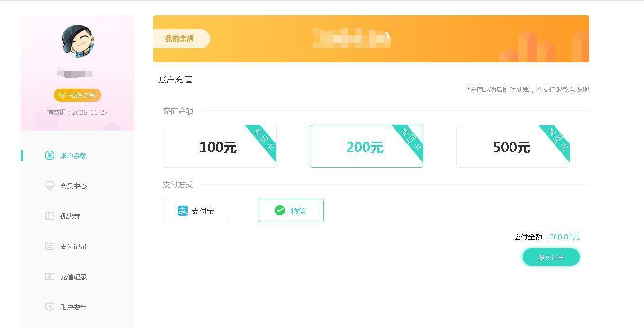The width and height of the screenshot is (644, 328).
Task: Click the user avatar picture
Action: [x=78, y=41]
